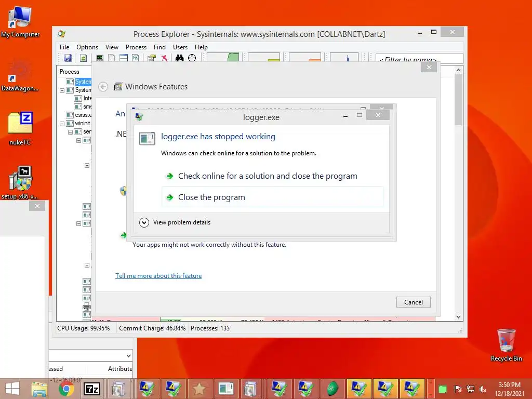The image size is (532, 399).
Task: Select the 'sms' process row
Action: coord(87,107)
